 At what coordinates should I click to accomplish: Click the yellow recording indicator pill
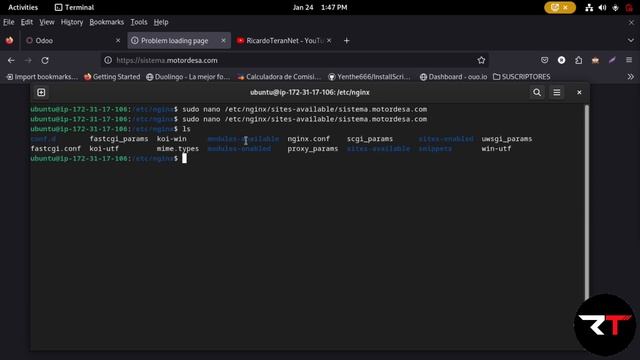pos(560,7)
